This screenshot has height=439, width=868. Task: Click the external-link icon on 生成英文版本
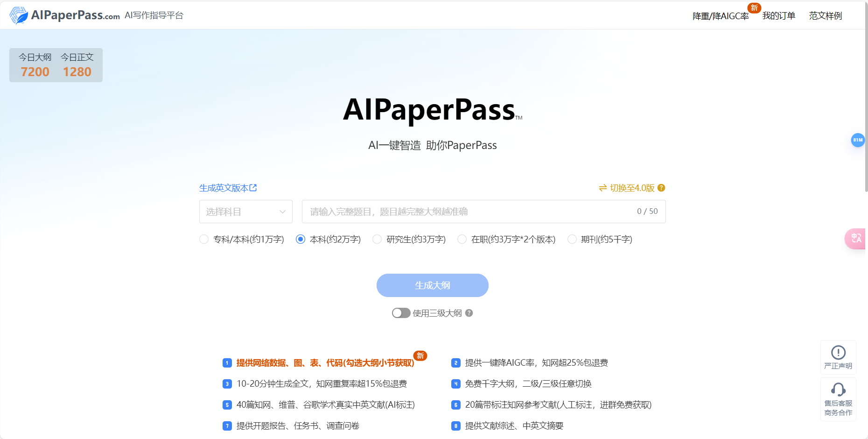(254, 187)
